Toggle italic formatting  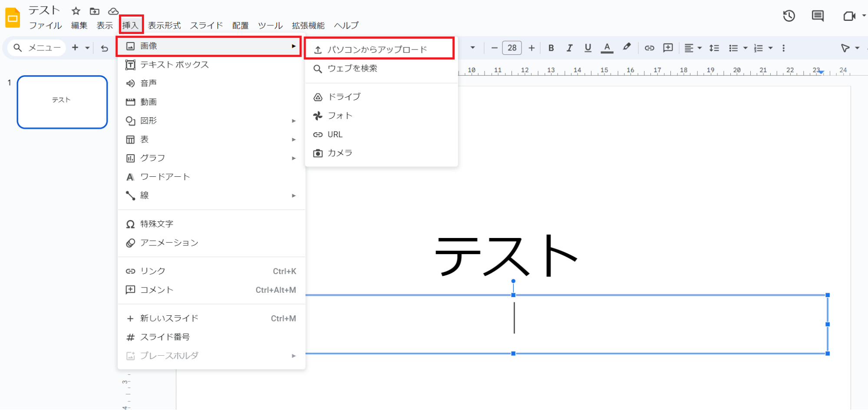point(569,48)
